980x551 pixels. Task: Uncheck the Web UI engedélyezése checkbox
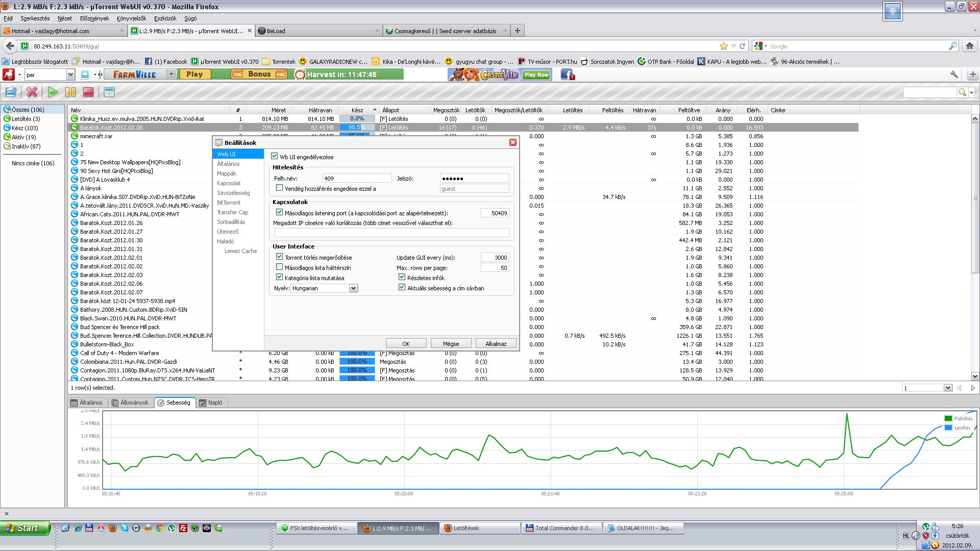[275, 156]
